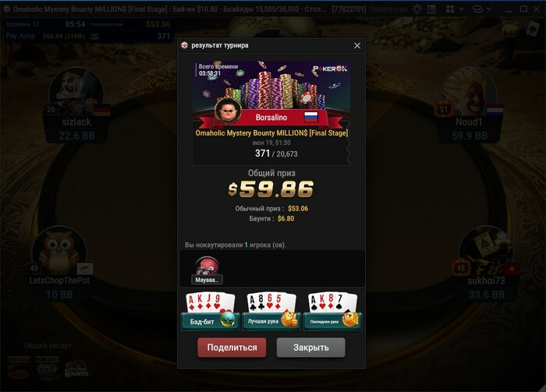The image size is (546, 392).
Task: Click the table layout panel icon
Action: coord(431,9)
